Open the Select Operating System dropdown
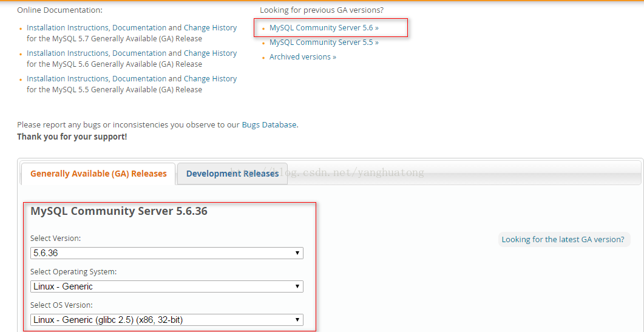 click(167, 286)
